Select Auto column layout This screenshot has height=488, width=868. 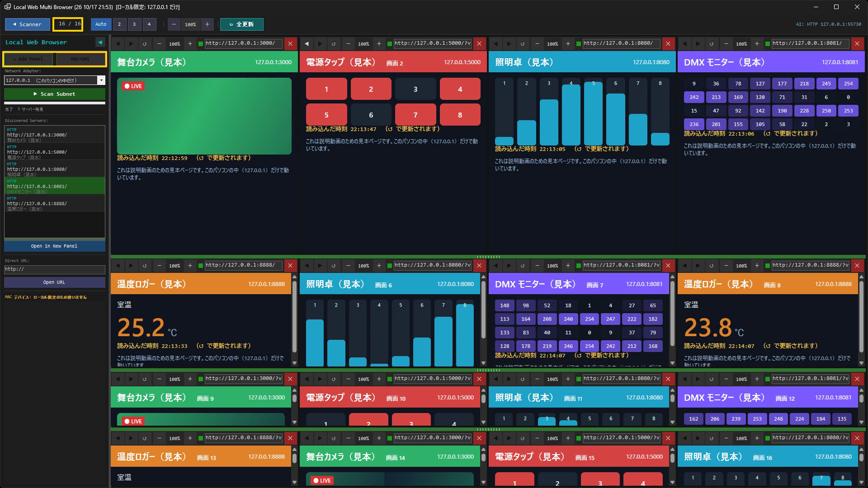(x=101, y=24)
